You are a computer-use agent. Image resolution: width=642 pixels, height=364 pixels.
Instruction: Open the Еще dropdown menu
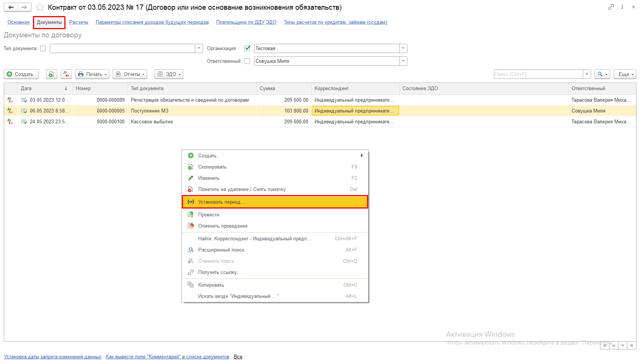pyautogui.click(x=625, y=74)
